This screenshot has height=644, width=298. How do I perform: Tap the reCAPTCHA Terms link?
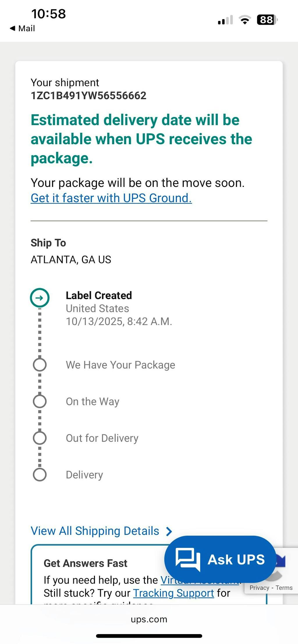tap(284, 588)
